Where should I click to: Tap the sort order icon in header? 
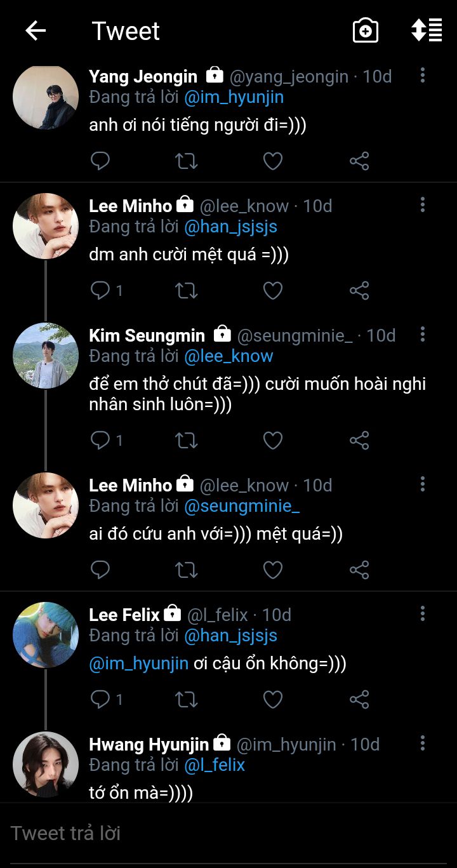click(x=427, y=30)
